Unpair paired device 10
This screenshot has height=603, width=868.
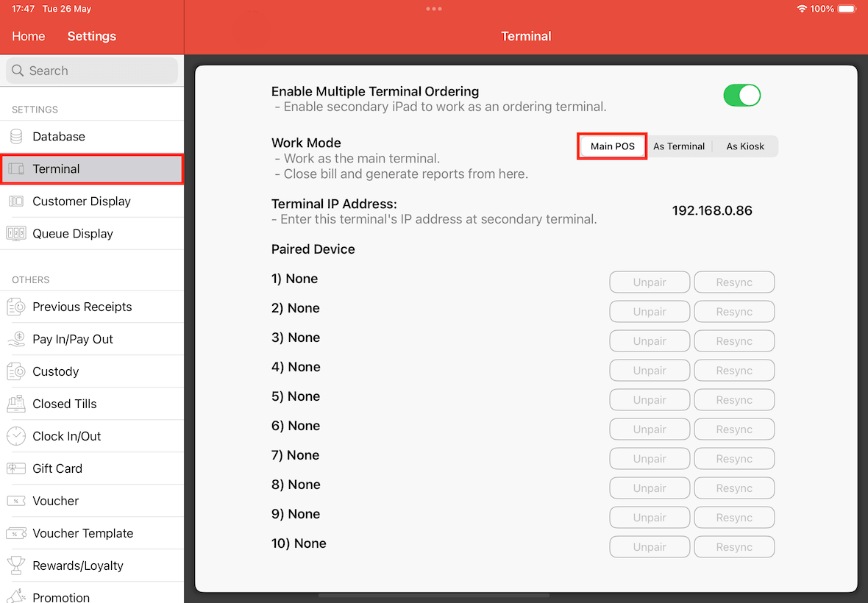tap(650, 546)
